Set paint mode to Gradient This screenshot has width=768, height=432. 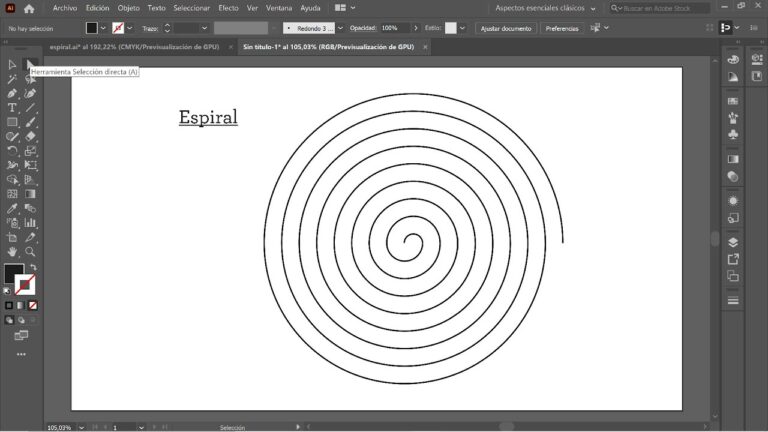coord(21,305)
